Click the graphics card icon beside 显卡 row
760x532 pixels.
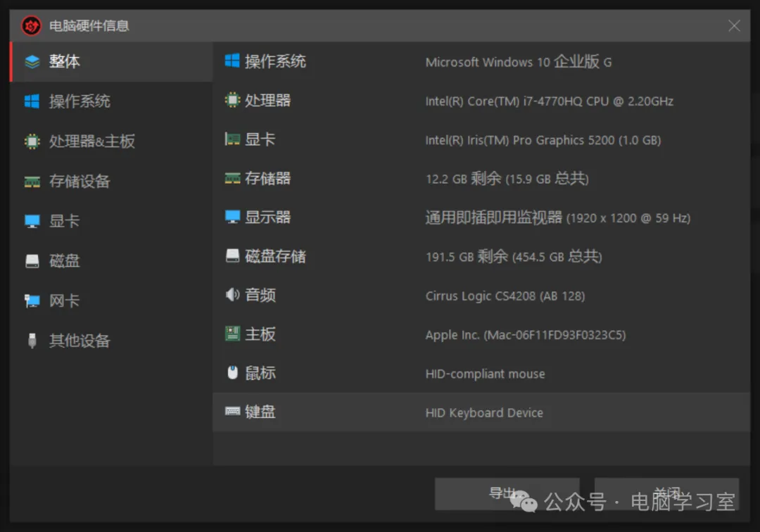pyautogui.click(x=232, y=139)
